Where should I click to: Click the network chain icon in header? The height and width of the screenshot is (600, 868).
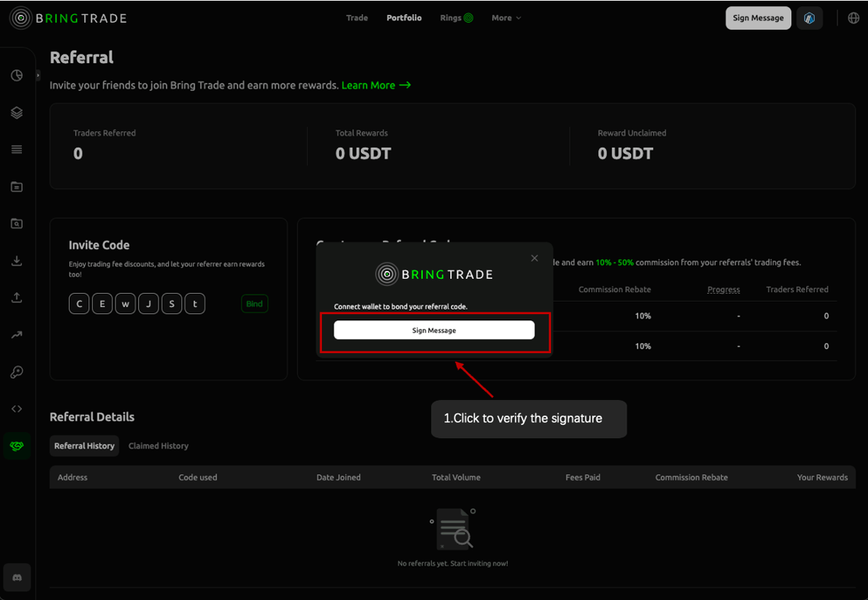coord(809,18)
